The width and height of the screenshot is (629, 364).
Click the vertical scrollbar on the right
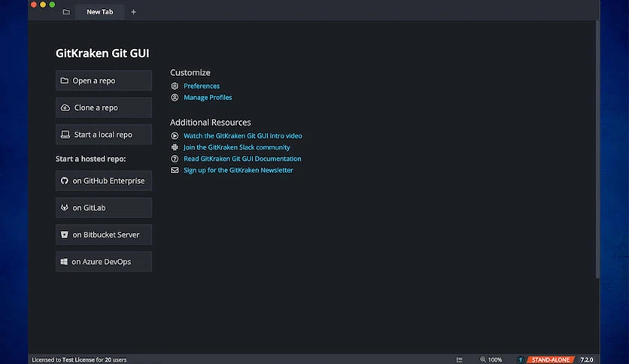(x=597, y=149)
